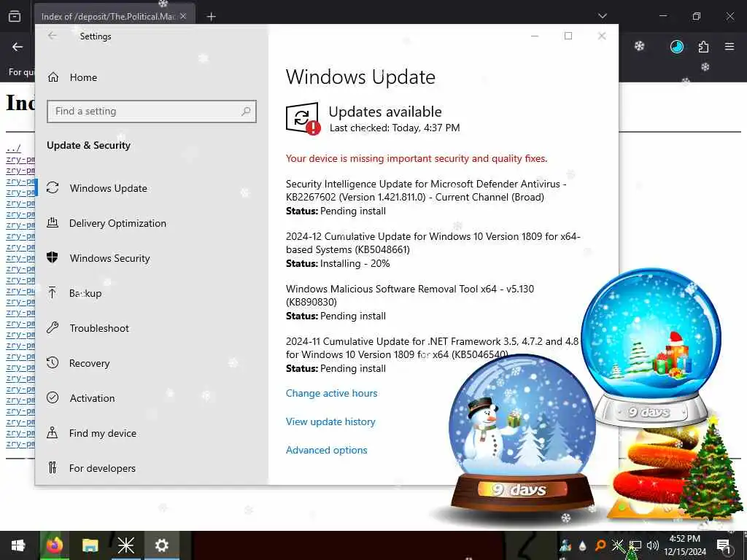Image resolution: width=747 pixels, height=560 pixels.
Task: Click the Backup upload arrow icon
Action: [x=53, y=292]
